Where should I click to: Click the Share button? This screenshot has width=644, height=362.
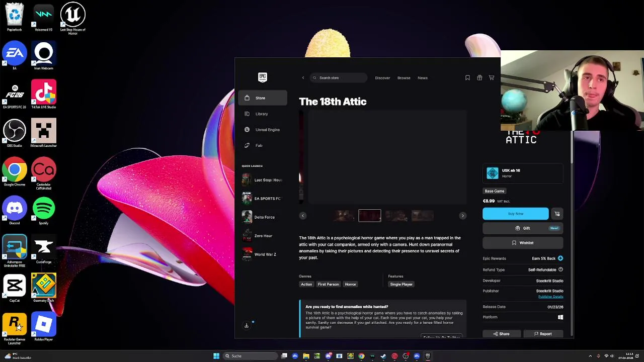click(501, 334)
